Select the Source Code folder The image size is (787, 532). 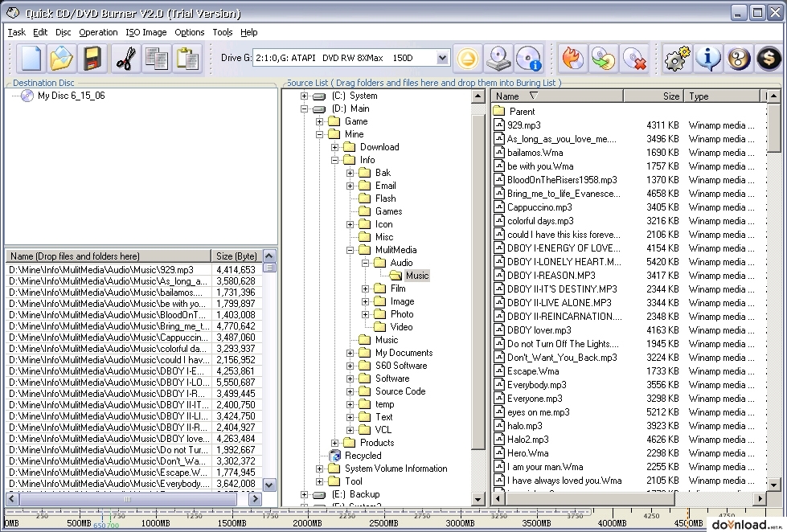[400, 391]
